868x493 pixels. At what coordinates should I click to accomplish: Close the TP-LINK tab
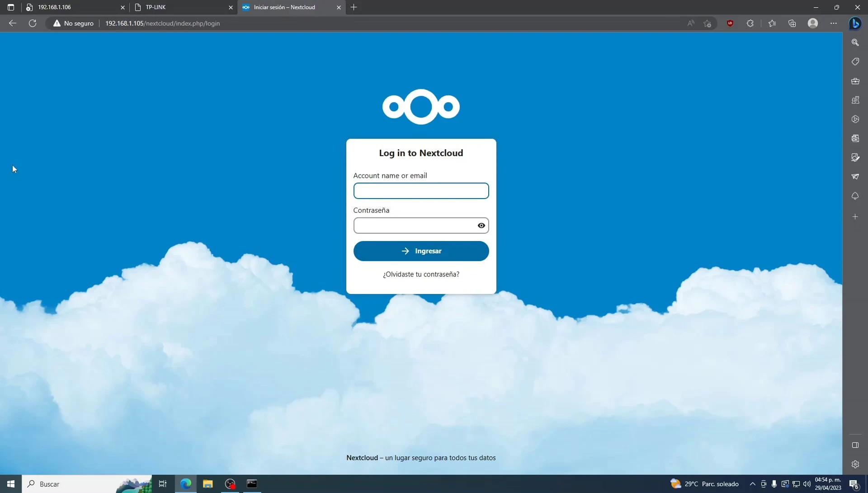[231, 7]
